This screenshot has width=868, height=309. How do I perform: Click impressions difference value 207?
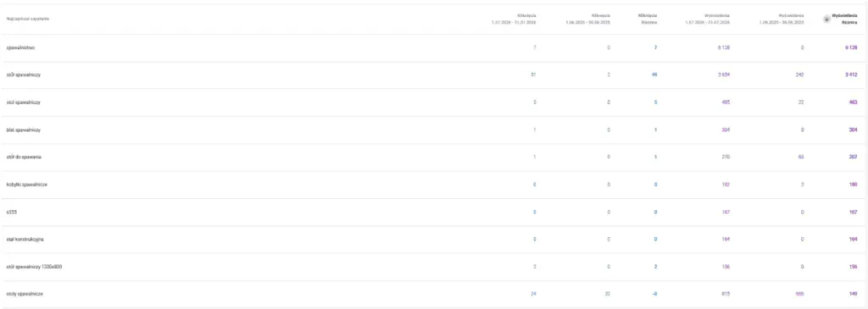point(854,157)
